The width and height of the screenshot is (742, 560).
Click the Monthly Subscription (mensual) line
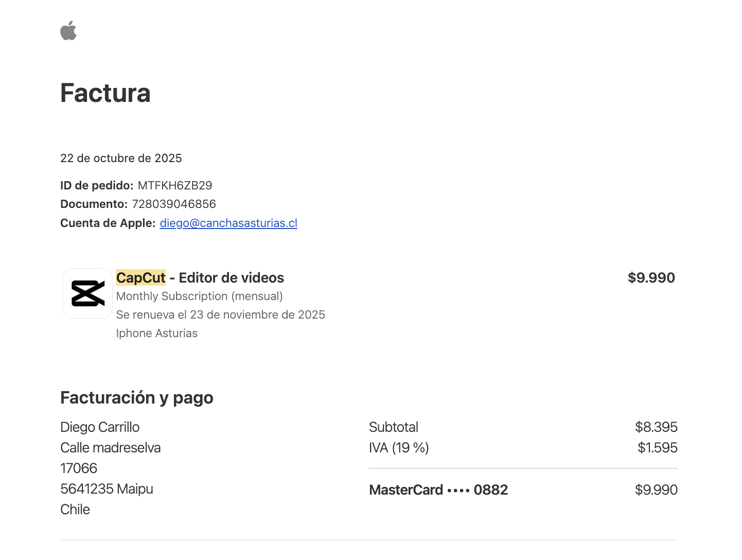point(200,296)
